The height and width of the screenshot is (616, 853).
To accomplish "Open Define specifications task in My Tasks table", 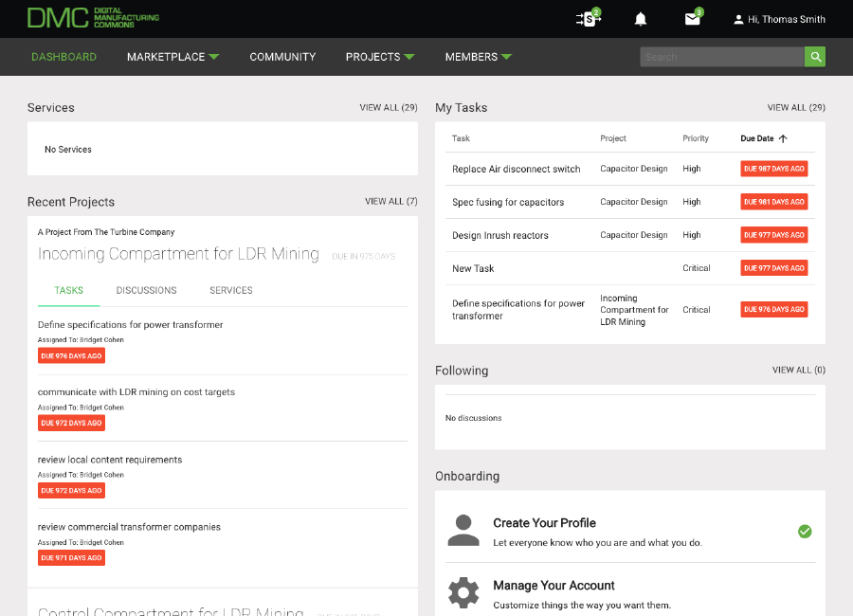I will click(518, 310).
